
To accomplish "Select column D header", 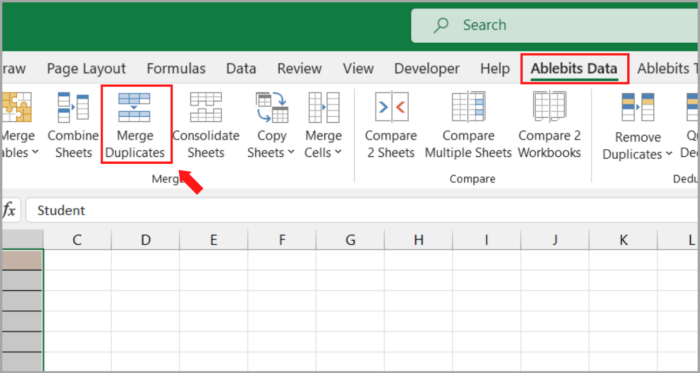I will click(146, 240).
